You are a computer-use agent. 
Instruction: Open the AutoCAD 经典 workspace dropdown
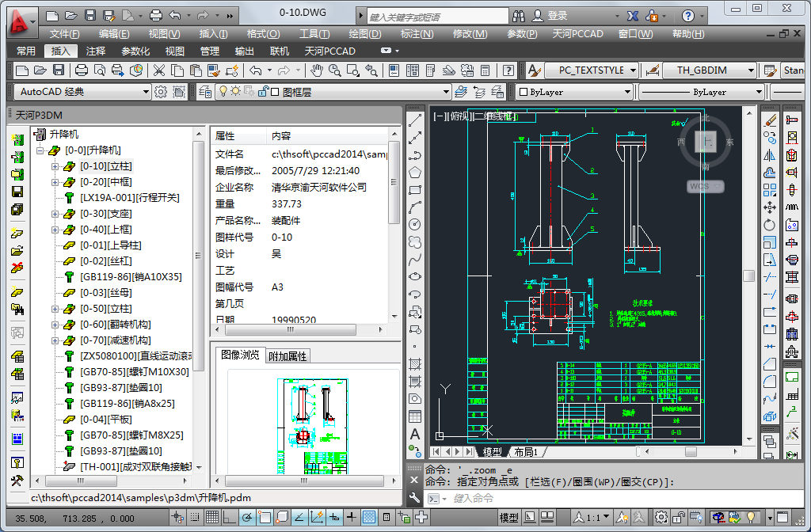coord(146,92)
